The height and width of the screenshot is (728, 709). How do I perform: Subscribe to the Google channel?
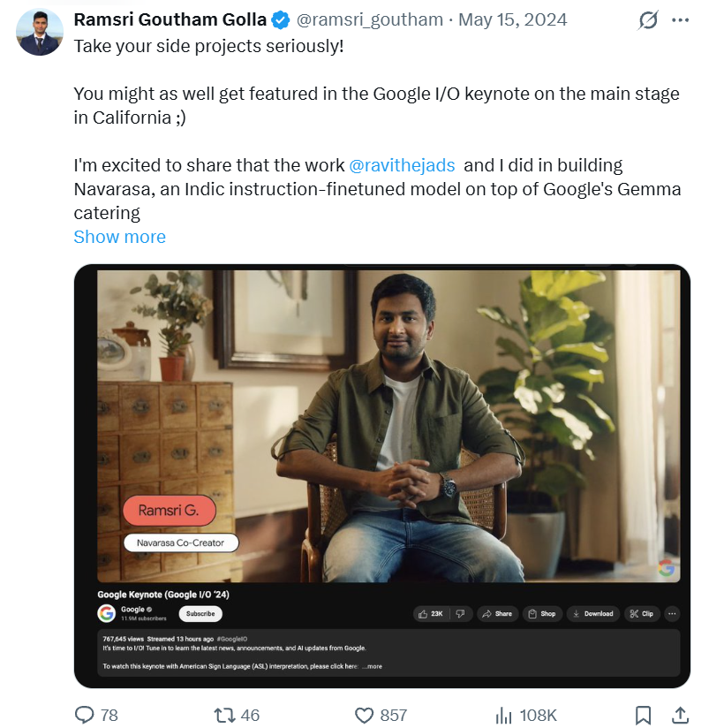[200, 613]
